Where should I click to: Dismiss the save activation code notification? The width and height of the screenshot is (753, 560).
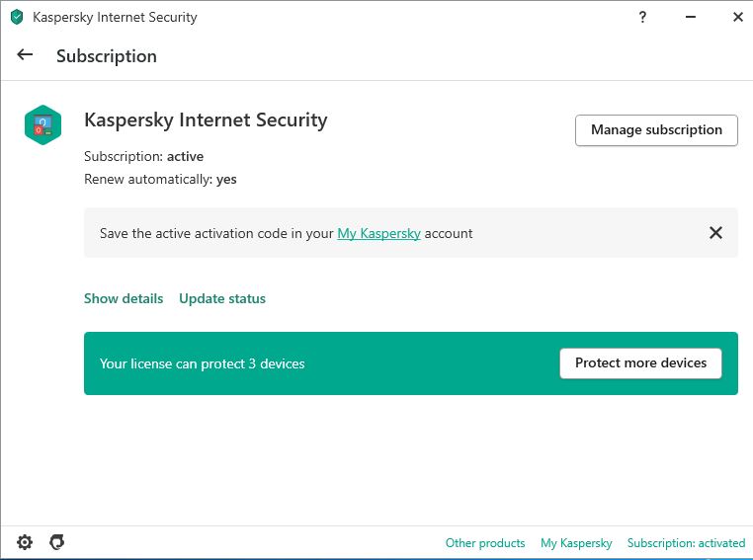coord(715,233)
